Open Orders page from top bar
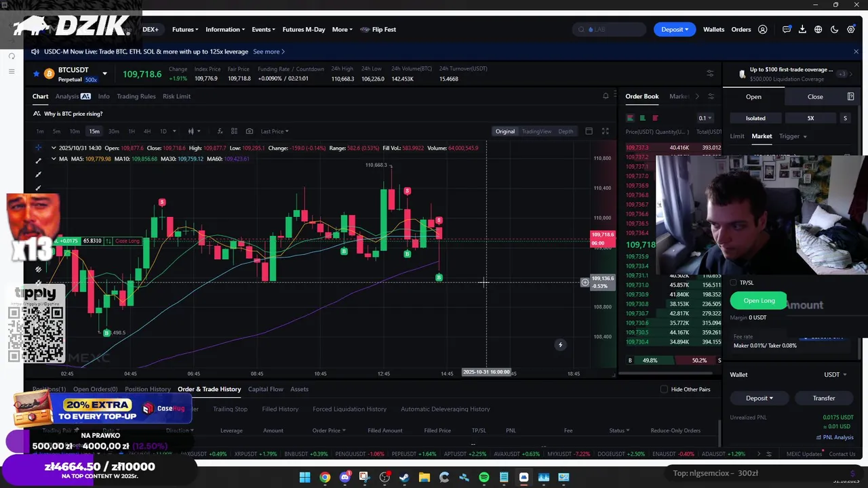The width and height of the screenshot is (868, 488). tap(741, 30)
